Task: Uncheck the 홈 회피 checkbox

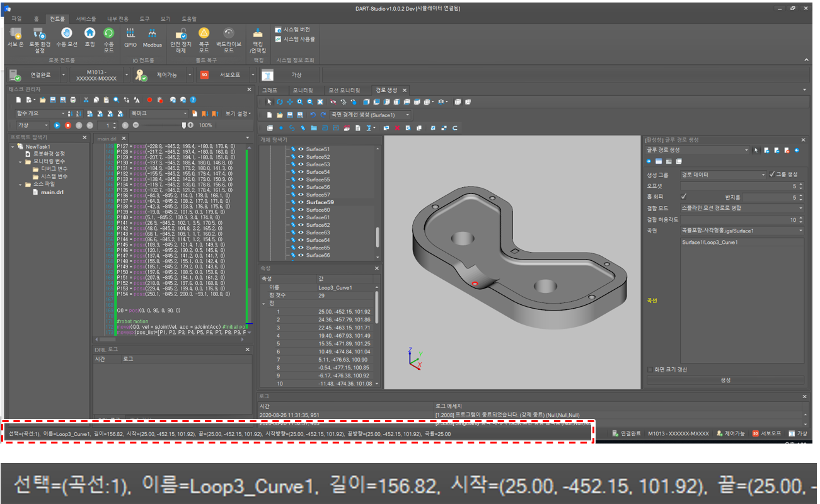Action: (684, 197)
